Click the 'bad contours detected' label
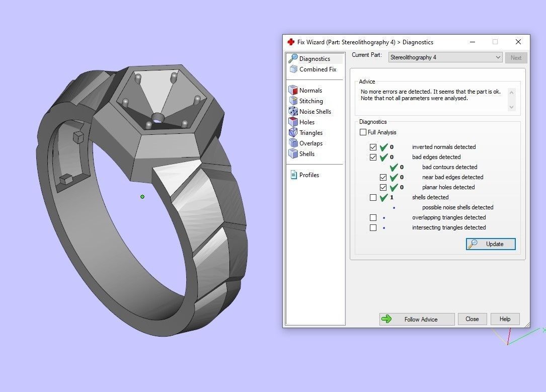Viewport: 546px width, 392px height. (x=449, y=167)
